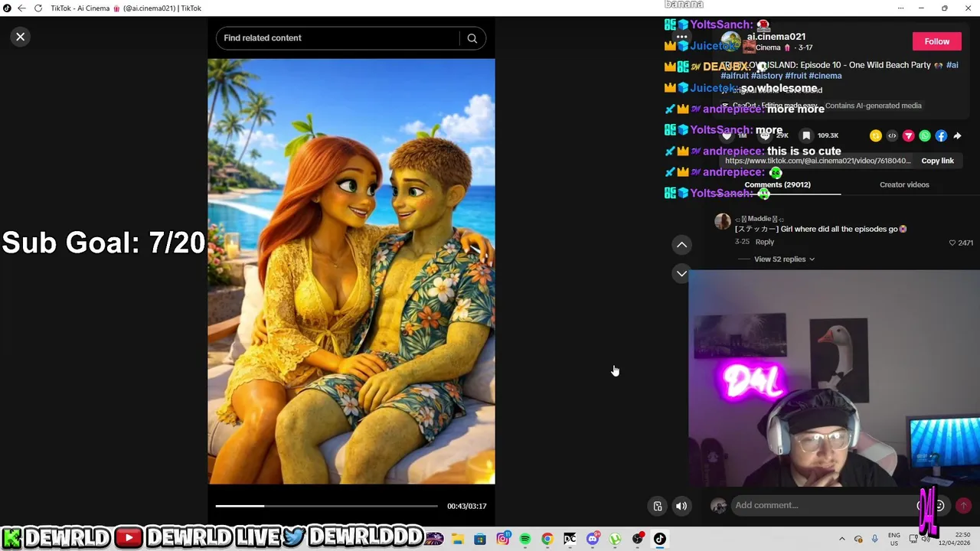Image resolution: width=980 pixels, height=551 pixels.
Task: Open Spotify in the taskbar
Action: click(525, 539)
